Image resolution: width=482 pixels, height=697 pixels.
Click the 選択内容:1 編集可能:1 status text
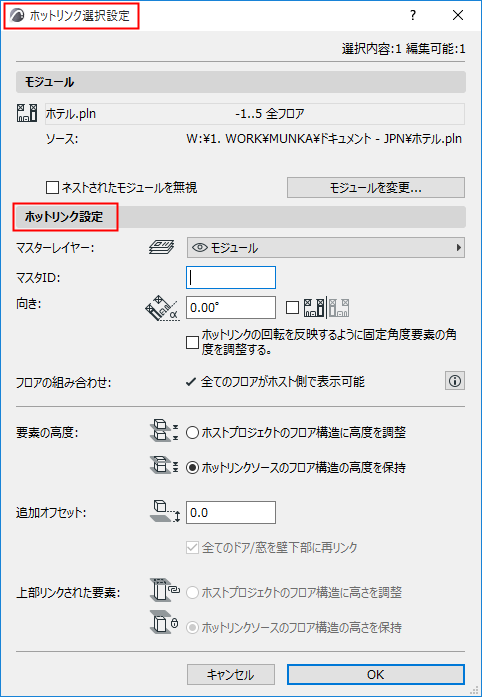(x=403, y=49)
